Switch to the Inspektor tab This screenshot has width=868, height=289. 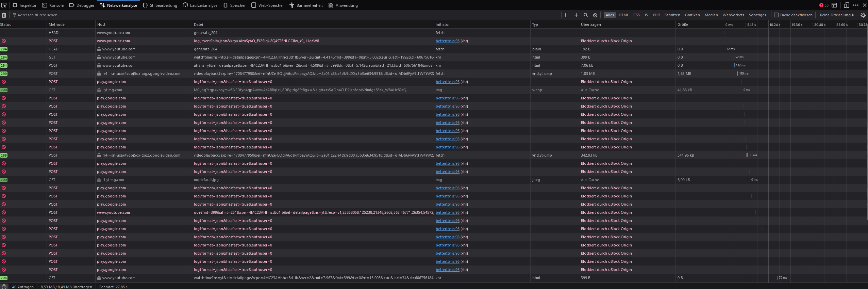[x=25, y=5]
